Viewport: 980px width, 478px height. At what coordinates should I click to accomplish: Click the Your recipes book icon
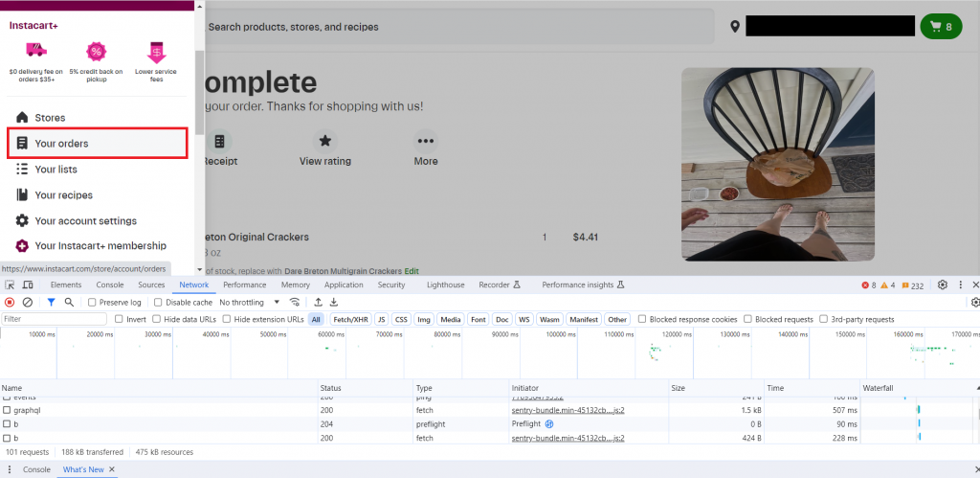(x=22, y=194)
